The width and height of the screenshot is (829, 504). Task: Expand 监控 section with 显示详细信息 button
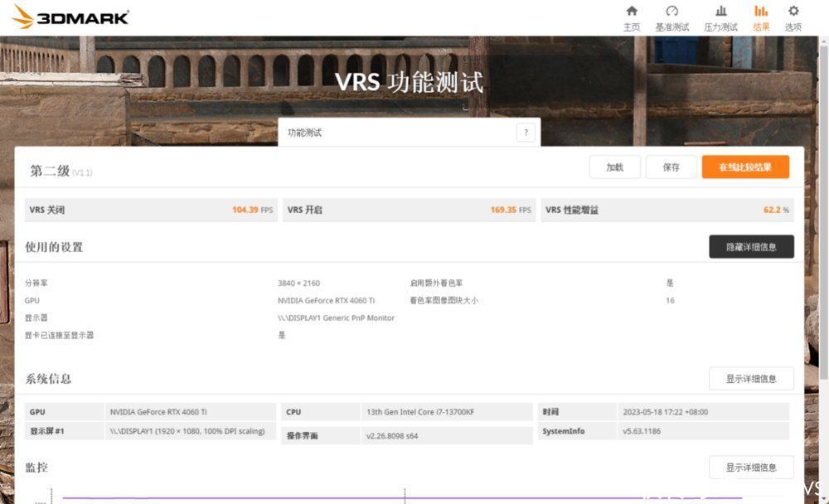pyautogui.click(x=751, y=468)
